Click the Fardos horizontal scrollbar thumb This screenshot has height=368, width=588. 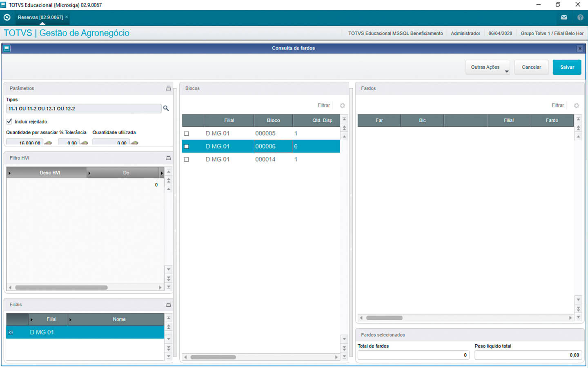(x=384, y=318)
